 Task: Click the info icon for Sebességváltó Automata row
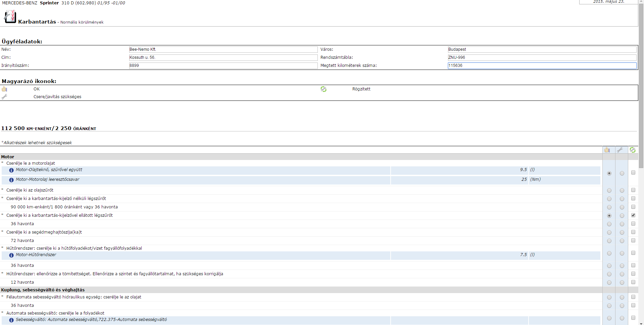click(11, 320)
